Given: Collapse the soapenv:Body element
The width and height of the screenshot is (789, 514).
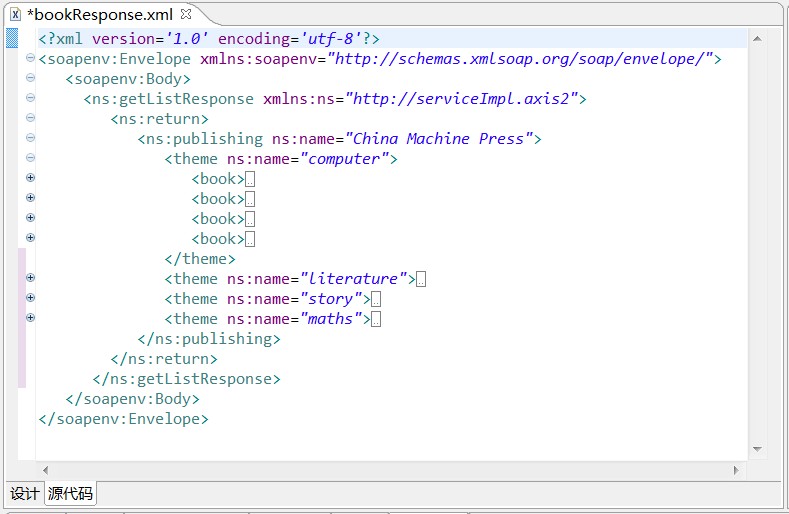Looking at the screenshot, I should (30, 78).
